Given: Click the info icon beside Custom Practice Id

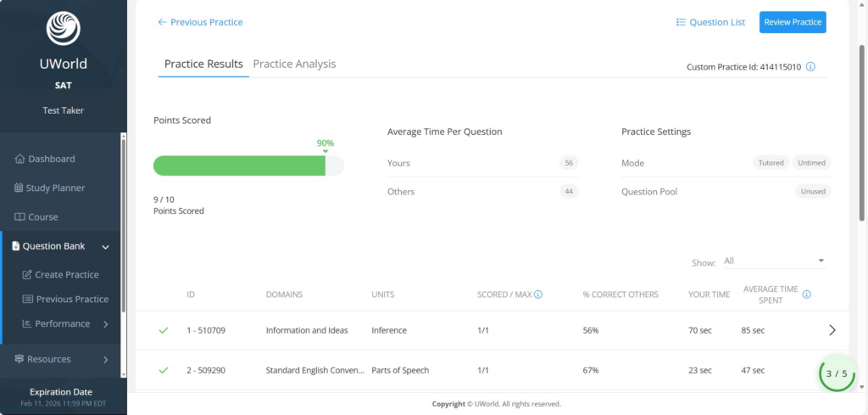Looking at the screenshot, I should coord(810,67).
